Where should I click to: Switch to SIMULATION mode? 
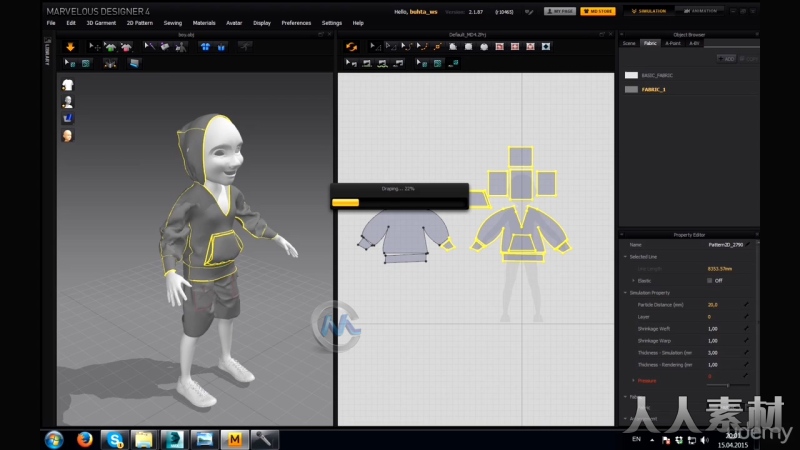point(648,11)
